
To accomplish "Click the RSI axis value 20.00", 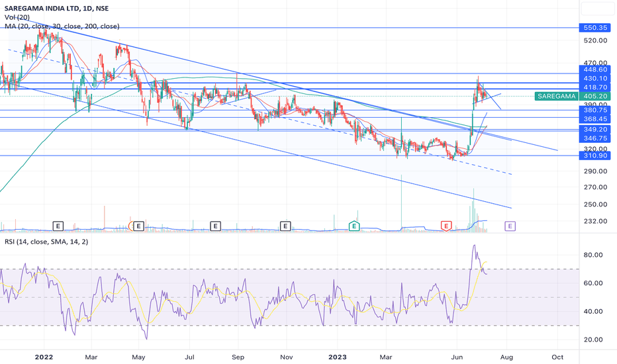I will (x=593, y=340).
